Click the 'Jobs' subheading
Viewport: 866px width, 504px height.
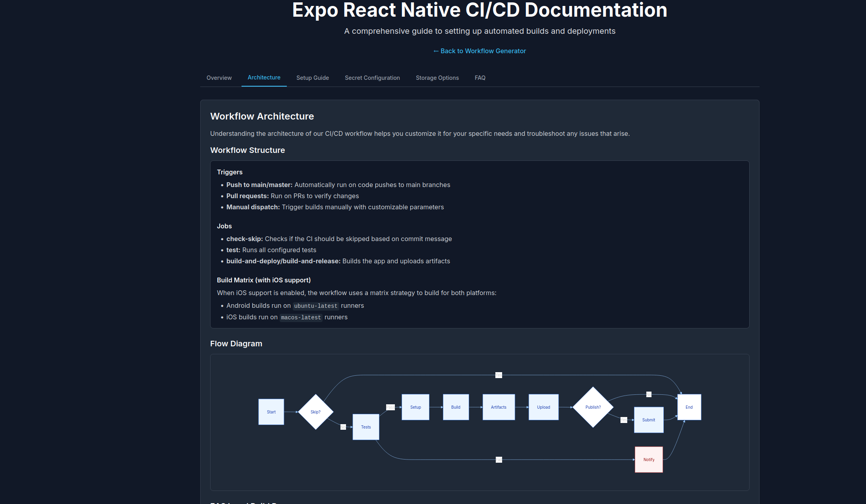pyautogui.click(x=224, y=226)
